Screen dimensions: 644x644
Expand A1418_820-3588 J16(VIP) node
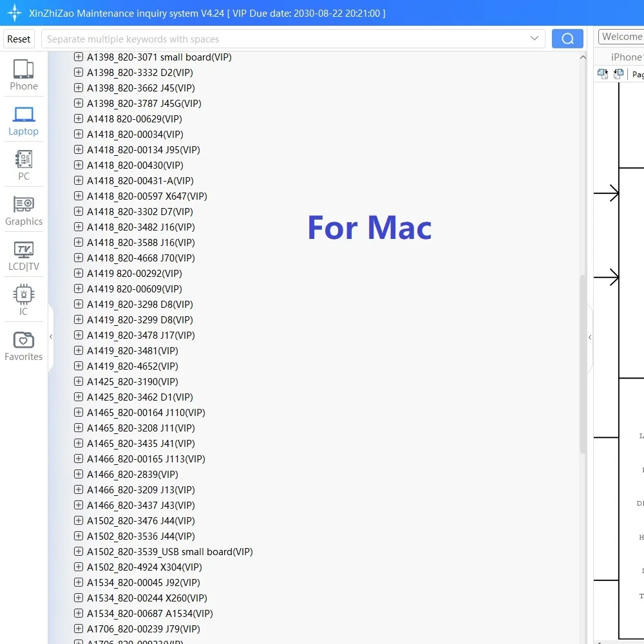79,242
